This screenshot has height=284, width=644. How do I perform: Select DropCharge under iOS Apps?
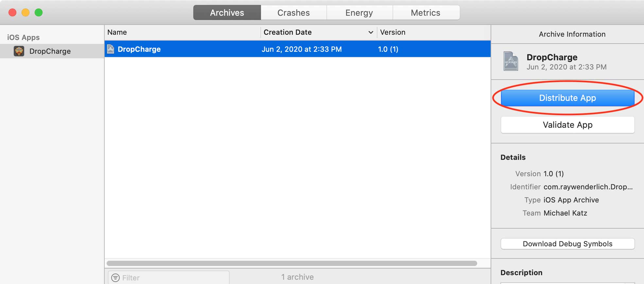(52, 51)
